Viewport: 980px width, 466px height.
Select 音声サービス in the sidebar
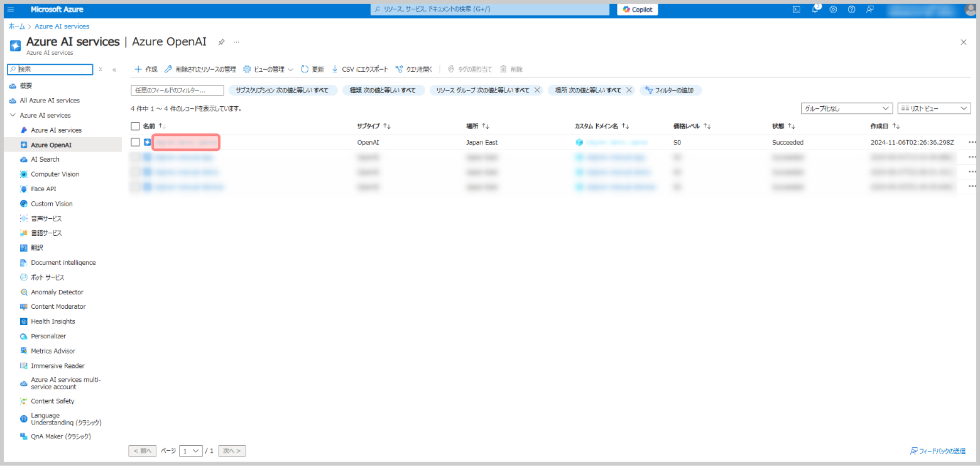pyautogui.click(x=46, y=218)
